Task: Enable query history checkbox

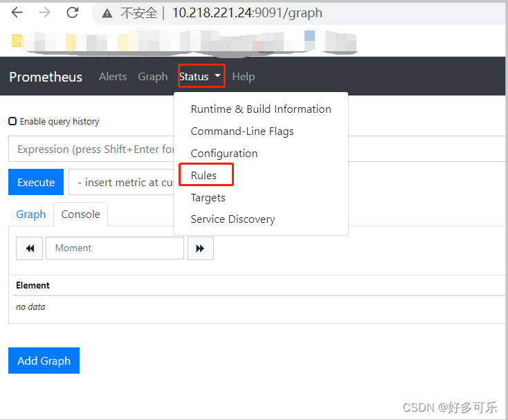Action: [12, 121]
